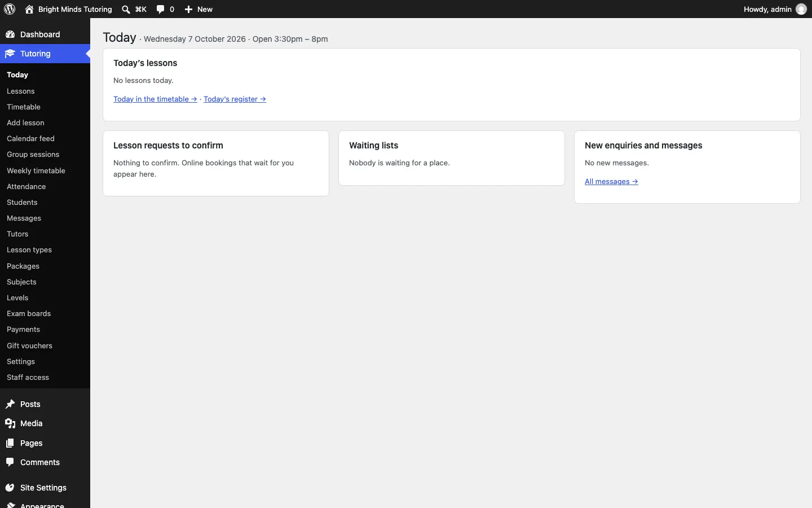Open the comments bubble icon in admin bar

click(x=161, y=9)
